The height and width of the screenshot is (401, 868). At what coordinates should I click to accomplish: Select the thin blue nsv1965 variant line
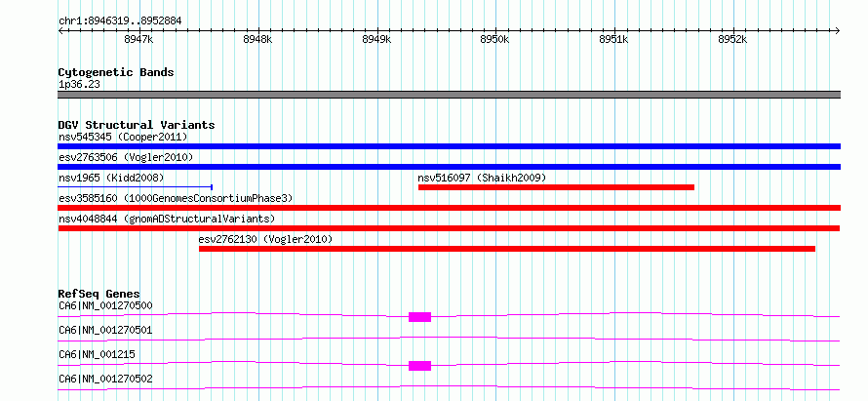135,187
